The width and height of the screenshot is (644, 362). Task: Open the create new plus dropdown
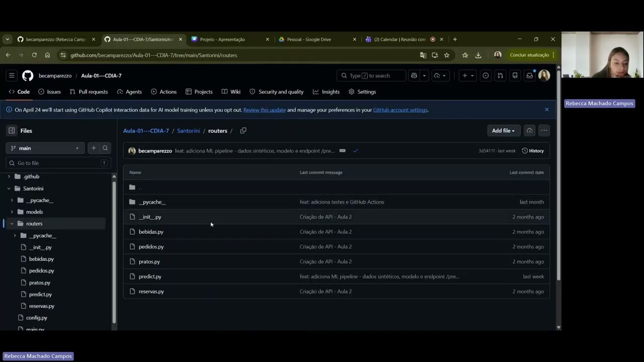tap(468, 75)
